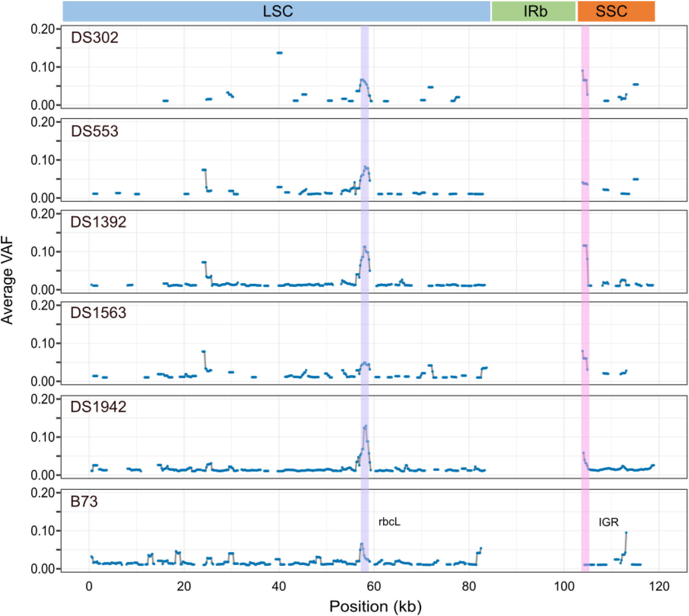This screenshot has height=616, width=689.
Task: Click the 120 tick label on x-axis
Action: 659,586
